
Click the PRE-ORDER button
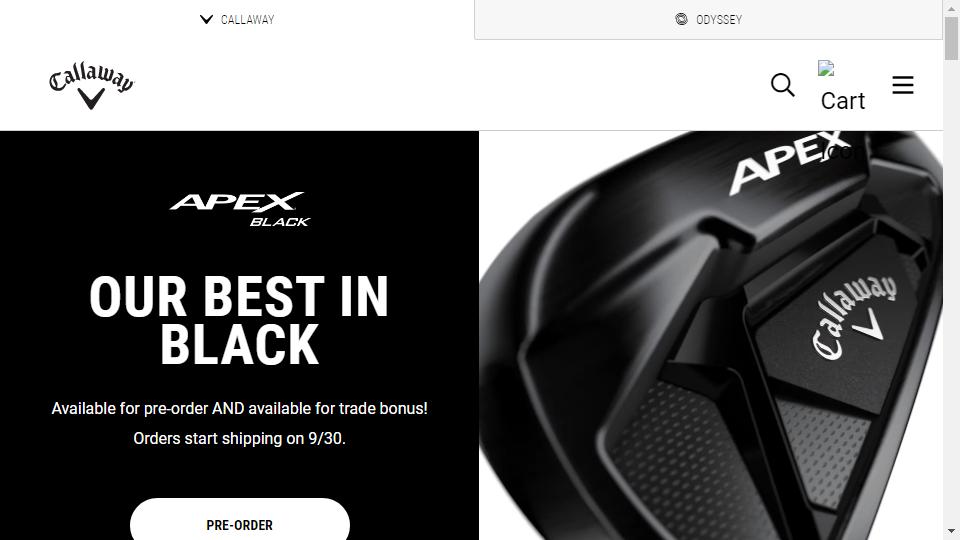pyautogui.click(x=240, y=523)
